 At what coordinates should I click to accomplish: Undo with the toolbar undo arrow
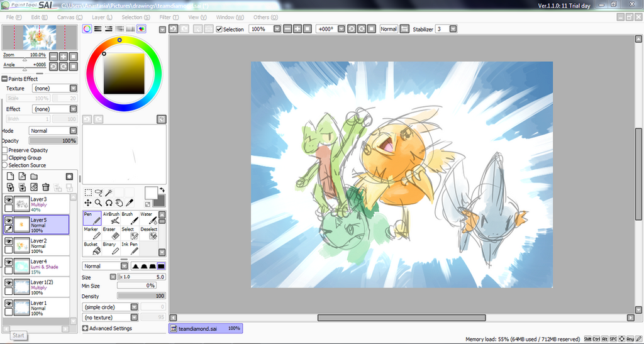click(174, 29)
